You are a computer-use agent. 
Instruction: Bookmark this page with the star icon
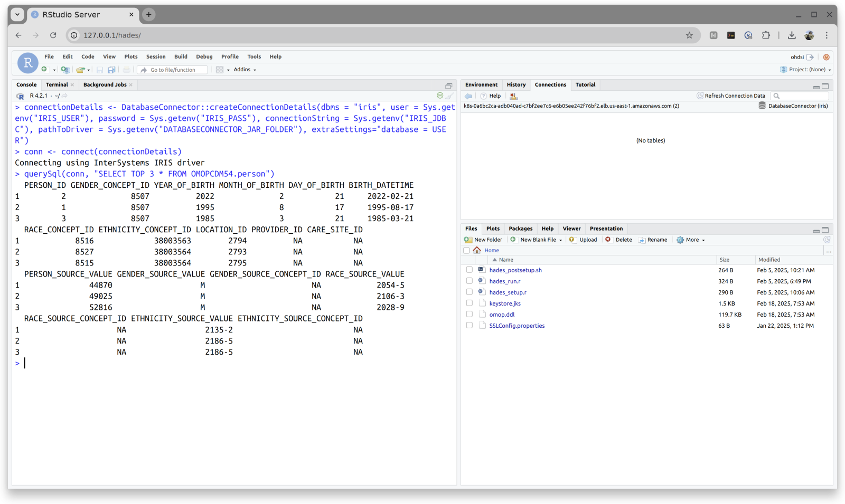click(689, 35)
